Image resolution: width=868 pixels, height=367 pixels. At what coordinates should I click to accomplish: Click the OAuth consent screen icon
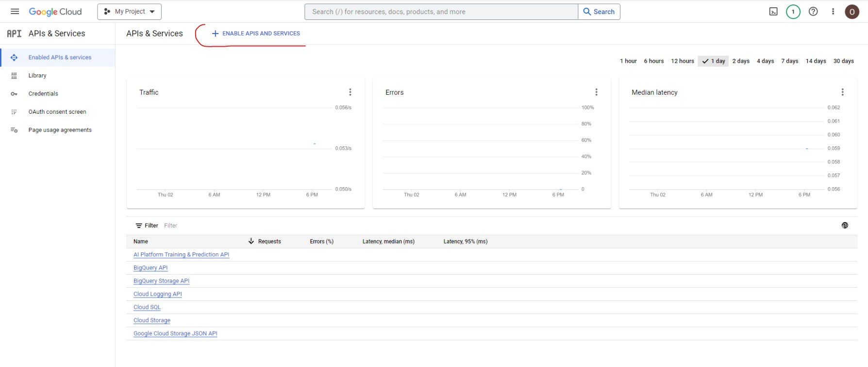[x=14, y=112]
